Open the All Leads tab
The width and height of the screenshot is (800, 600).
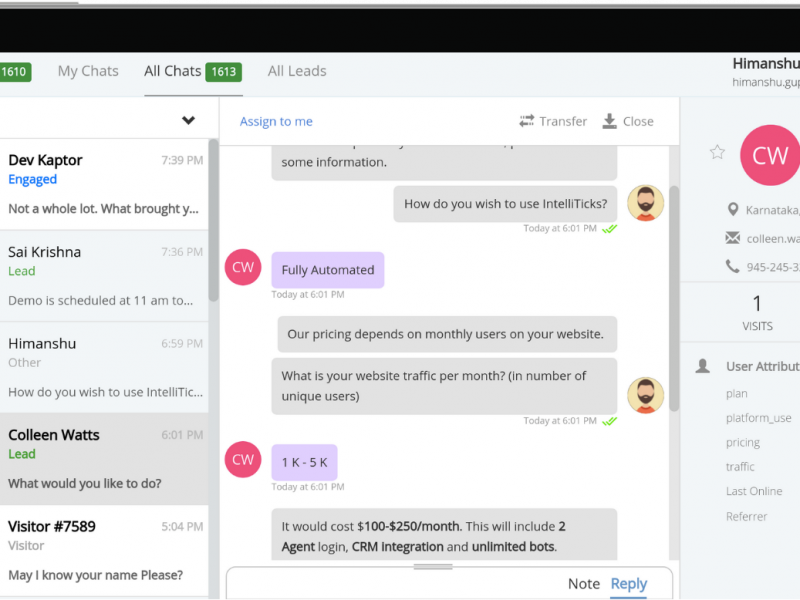297,71
